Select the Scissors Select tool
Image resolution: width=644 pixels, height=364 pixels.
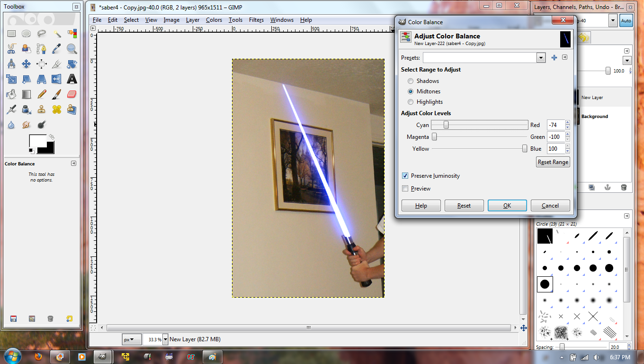click(x=11, y=49)
